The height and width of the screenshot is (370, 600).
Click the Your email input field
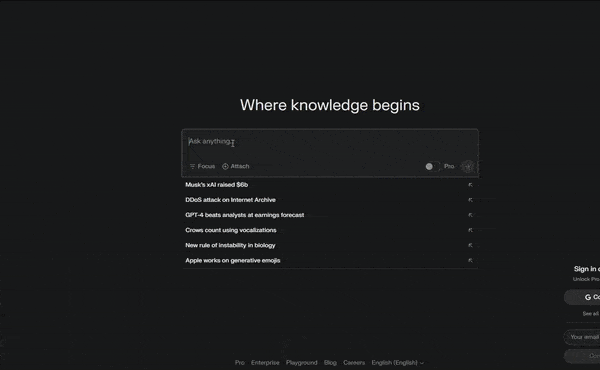pos(582,337)
